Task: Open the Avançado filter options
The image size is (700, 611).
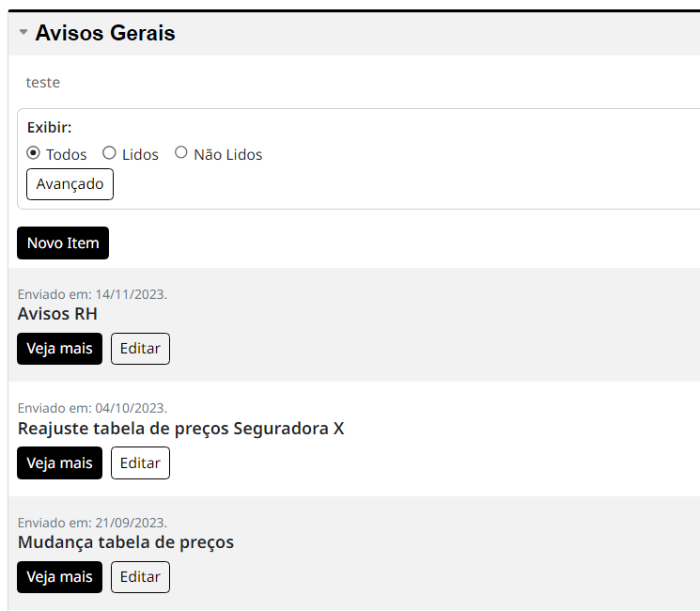Action: point(70,184)
